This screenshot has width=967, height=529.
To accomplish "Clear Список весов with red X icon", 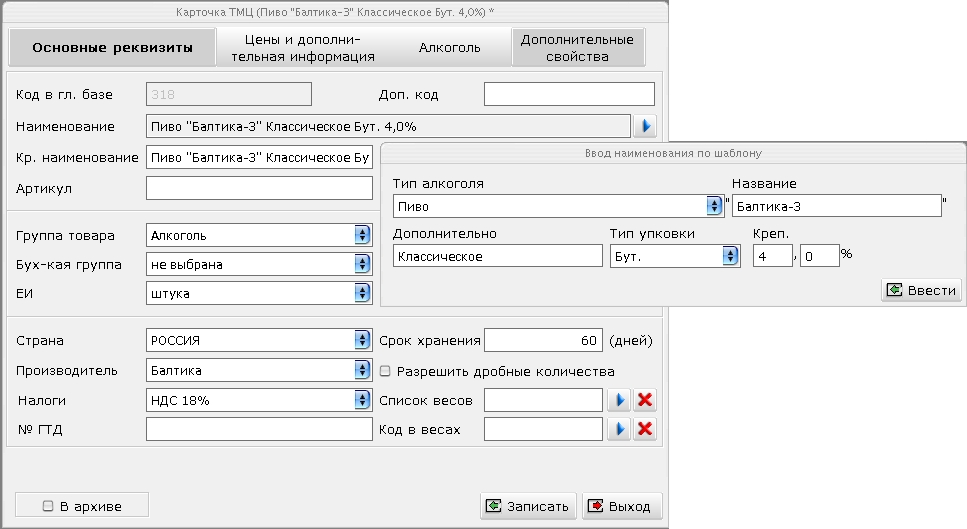I will [645, 400].
